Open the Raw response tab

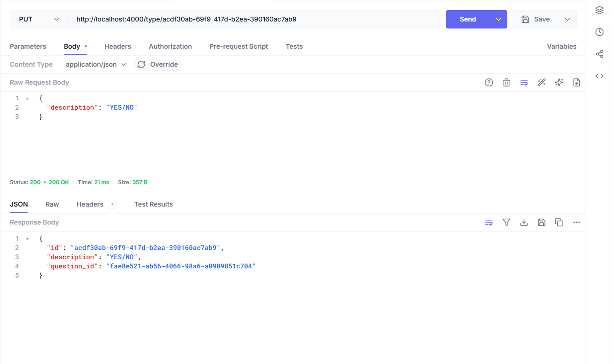[x=52, y=204]
